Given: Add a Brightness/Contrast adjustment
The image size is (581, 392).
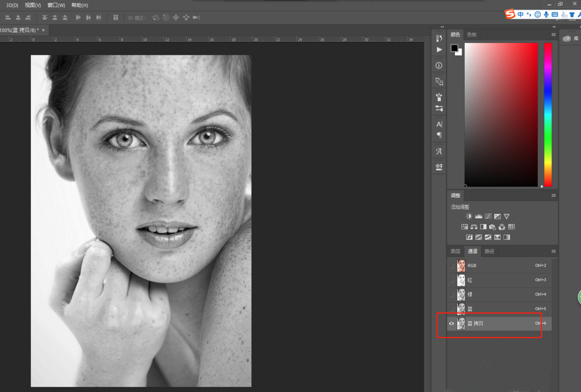Looking at the screenshot, I should (469, 216).
